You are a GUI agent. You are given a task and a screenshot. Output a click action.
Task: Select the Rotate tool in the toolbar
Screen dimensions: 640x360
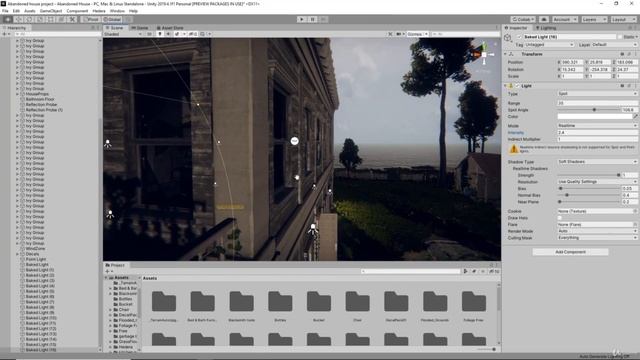[x=29, y=19]
